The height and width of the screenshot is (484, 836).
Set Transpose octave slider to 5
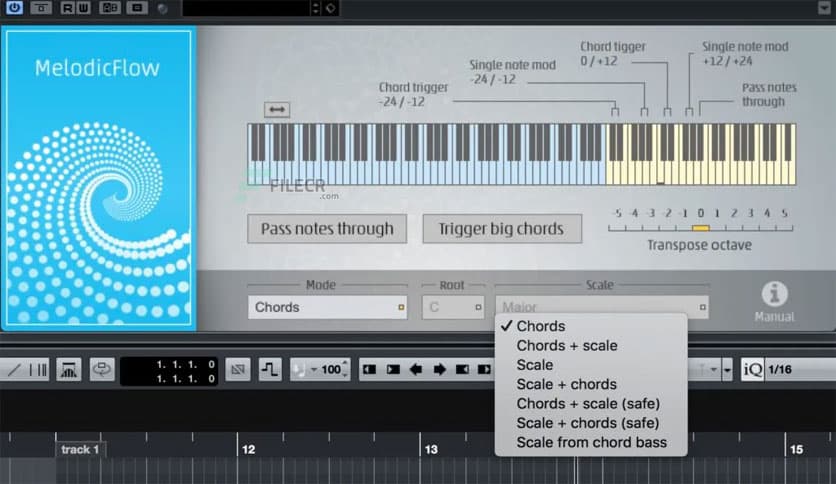click(x=792, y=228)
